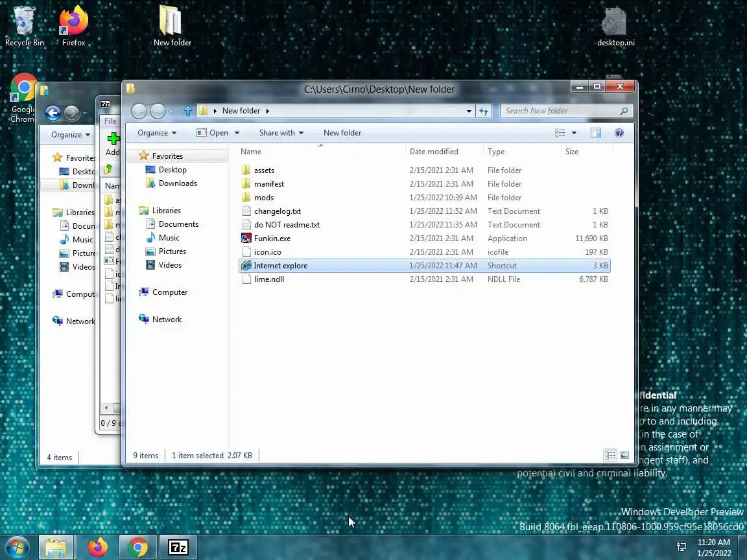Viewport: 747px width, 560px height.
Task: Open Chrome from the taskbar
Action: 137,548
